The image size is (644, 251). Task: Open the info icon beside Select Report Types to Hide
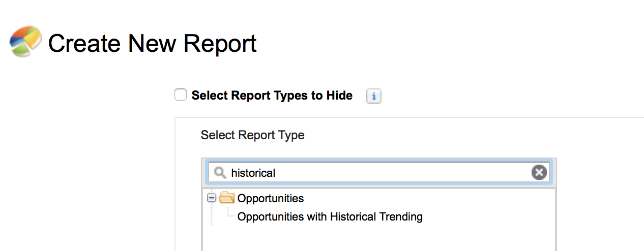374,96
